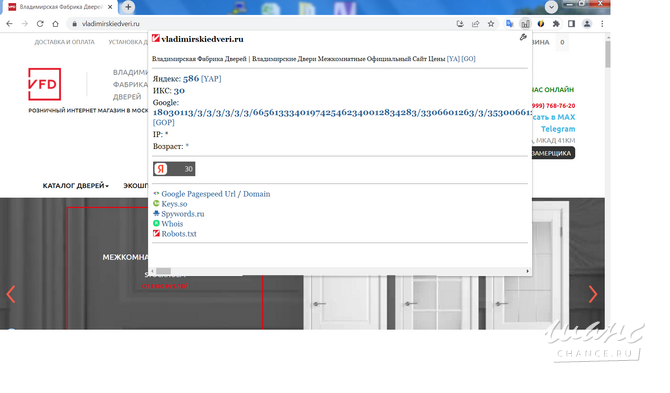Image resolution: width=670 pixels, height=393 pixels.
Task: Open the blue-yellow round extension icon
Action: click(541, 24)
